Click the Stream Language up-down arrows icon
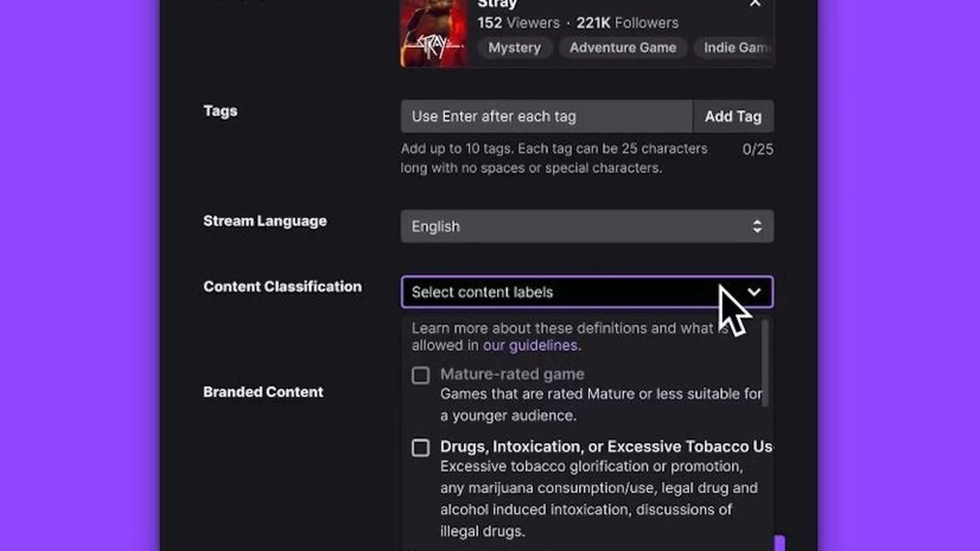 (756, 227)
